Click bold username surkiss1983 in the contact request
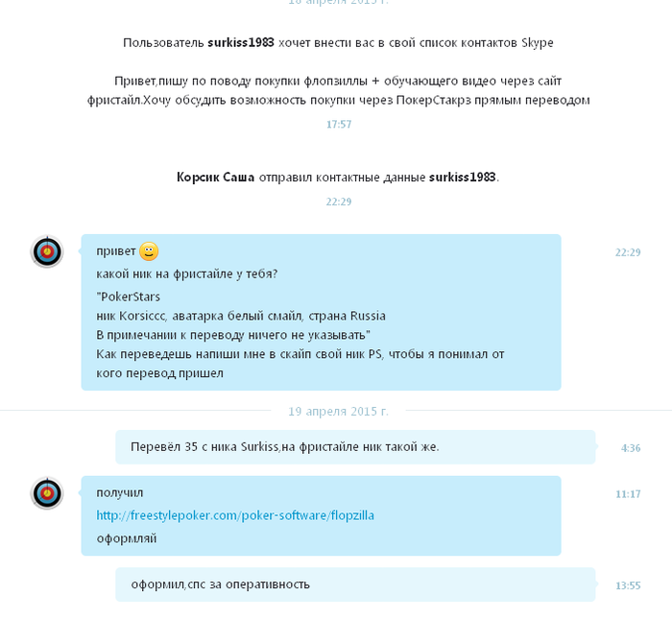 click(240, 43)
